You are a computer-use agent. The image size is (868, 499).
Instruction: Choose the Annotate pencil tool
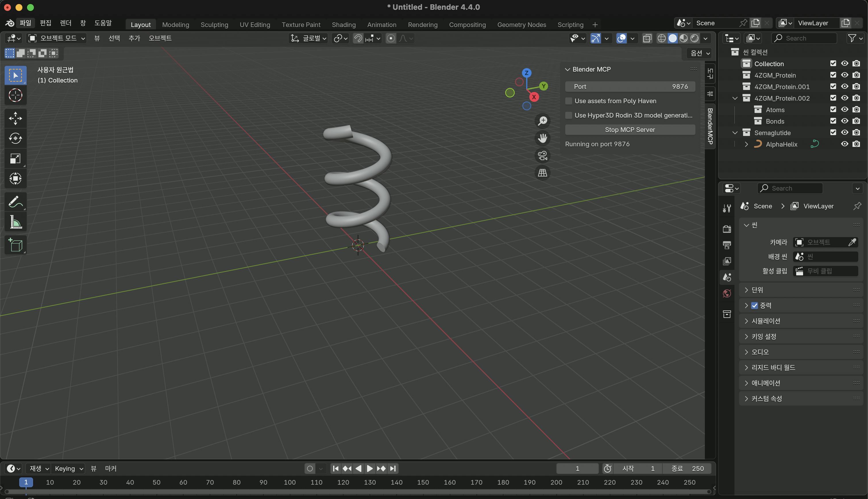[x=16, y=202]
